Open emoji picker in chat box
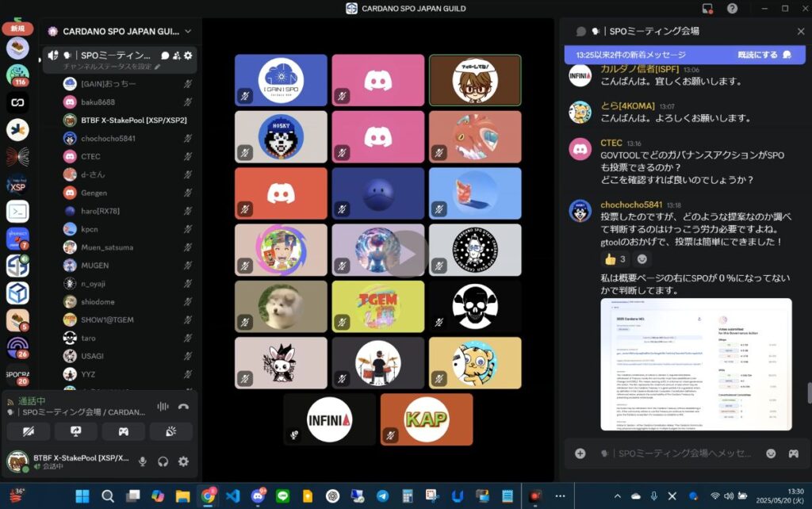Viewport: 812px width, 509px height. pos(771,454)
